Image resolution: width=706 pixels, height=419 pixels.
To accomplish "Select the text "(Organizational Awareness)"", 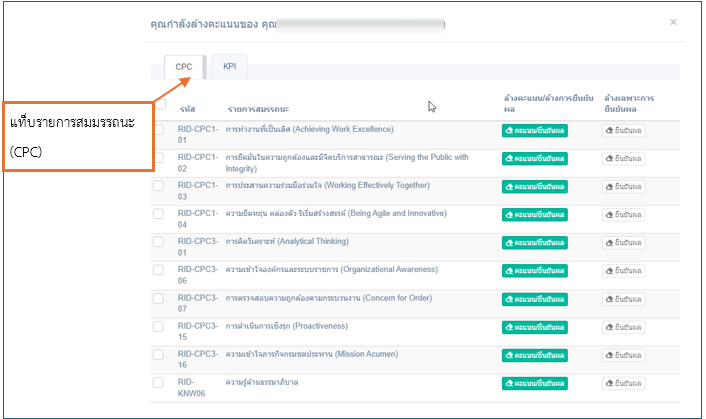I will point(389,269).
